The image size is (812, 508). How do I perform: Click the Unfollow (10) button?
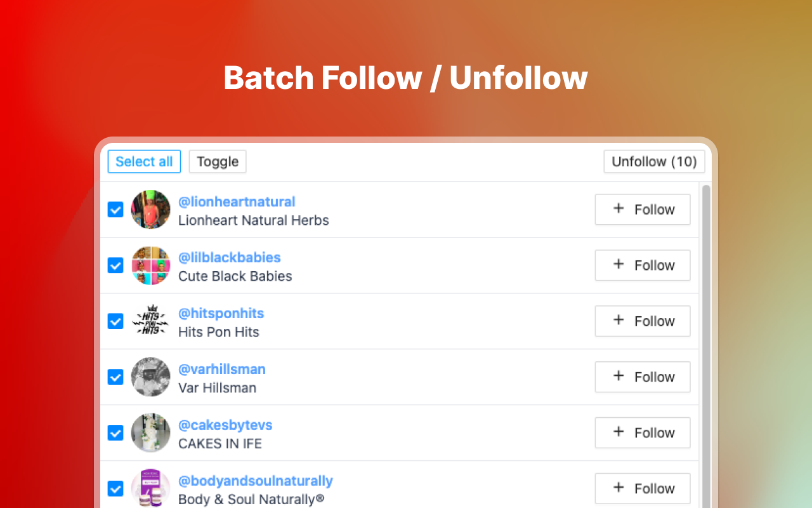click(654, 161)
